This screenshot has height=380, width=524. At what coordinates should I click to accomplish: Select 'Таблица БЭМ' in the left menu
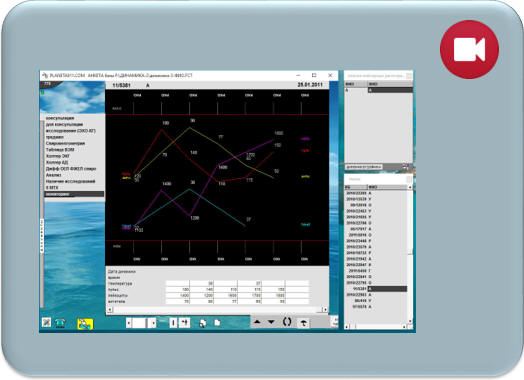pos(60,150)
